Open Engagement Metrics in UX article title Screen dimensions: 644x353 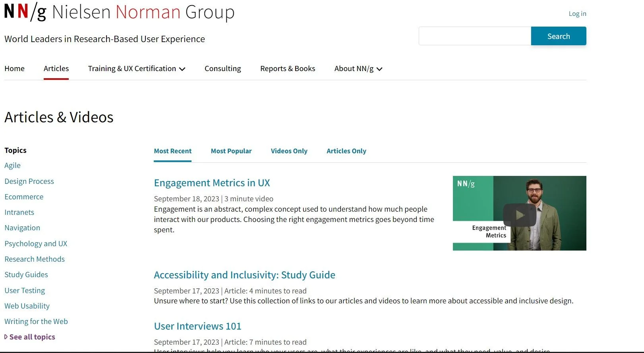(212, 183)
